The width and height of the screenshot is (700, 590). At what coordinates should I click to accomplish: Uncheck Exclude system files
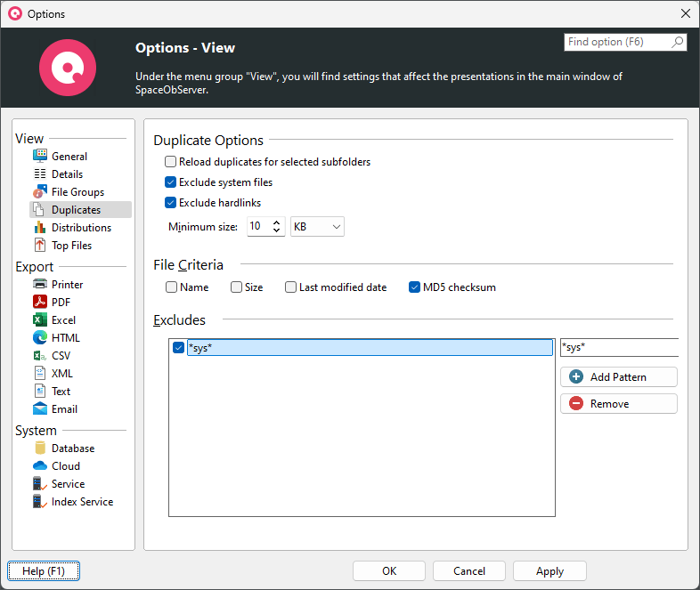point(171,182)
